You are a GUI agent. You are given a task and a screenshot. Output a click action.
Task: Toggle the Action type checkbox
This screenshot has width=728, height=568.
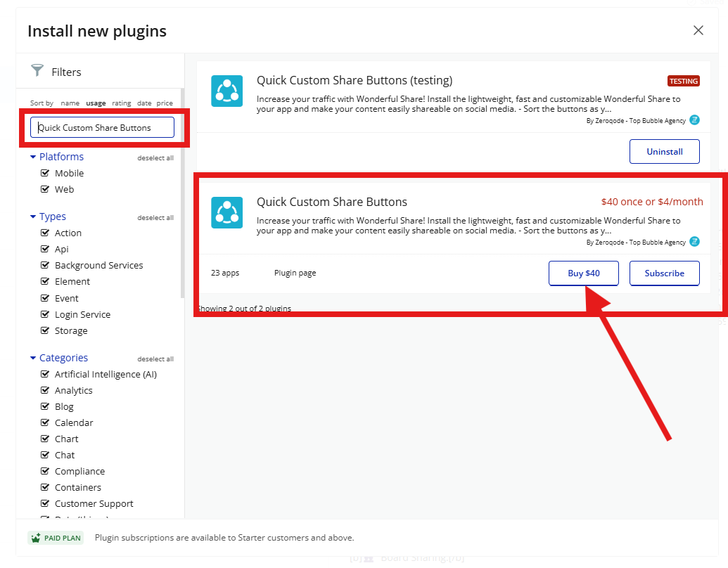pos(45,233)
